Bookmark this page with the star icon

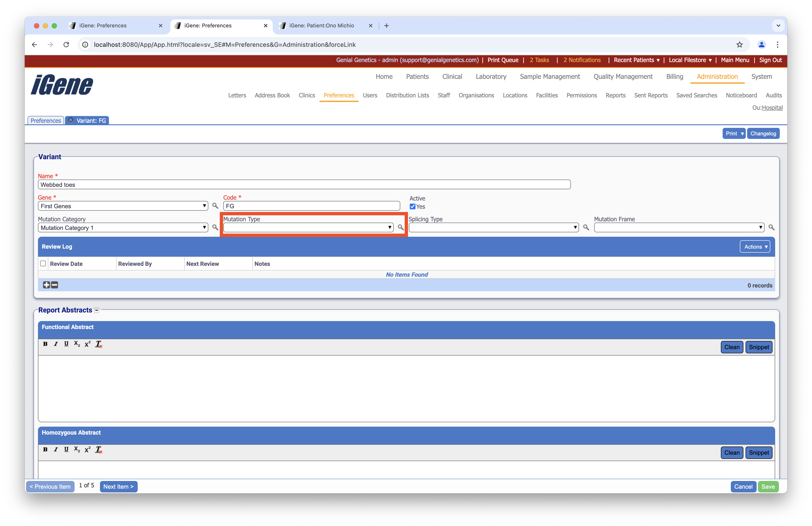[739, 45]
